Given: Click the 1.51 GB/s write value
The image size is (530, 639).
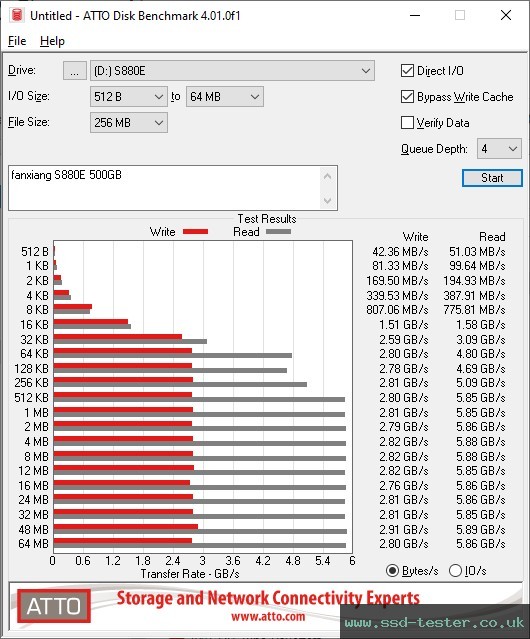Looking at the screenshot, I should (404, 324).
